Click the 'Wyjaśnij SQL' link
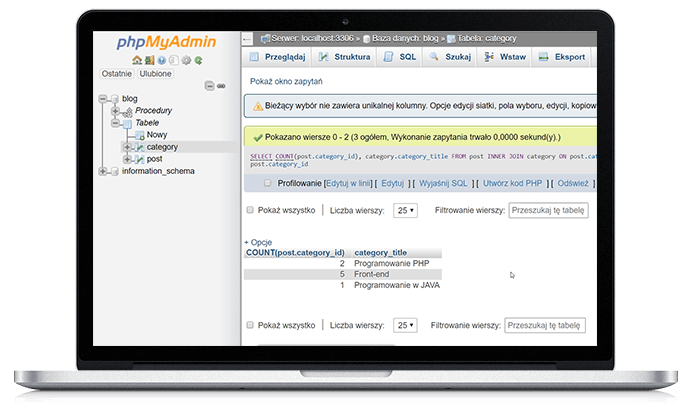This screenshot has width=695, height=410. pyautogui.click(x=442, y=184)
